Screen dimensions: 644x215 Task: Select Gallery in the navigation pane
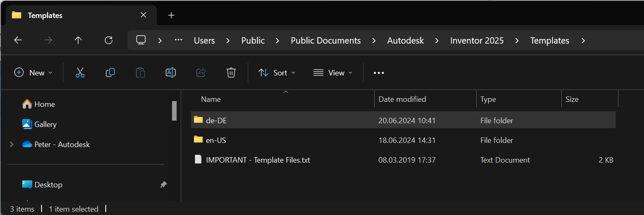(x=45, y=124)
